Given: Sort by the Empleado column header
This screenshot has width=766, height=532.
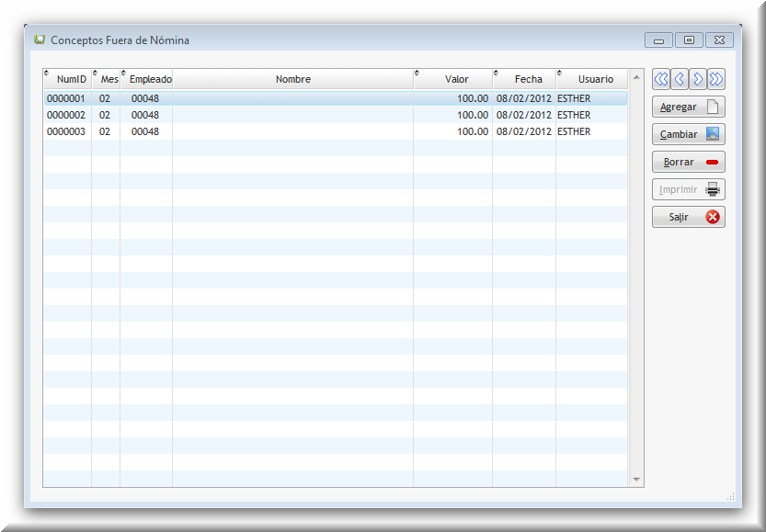Looking at the screenshot, I should click(150, 79).
